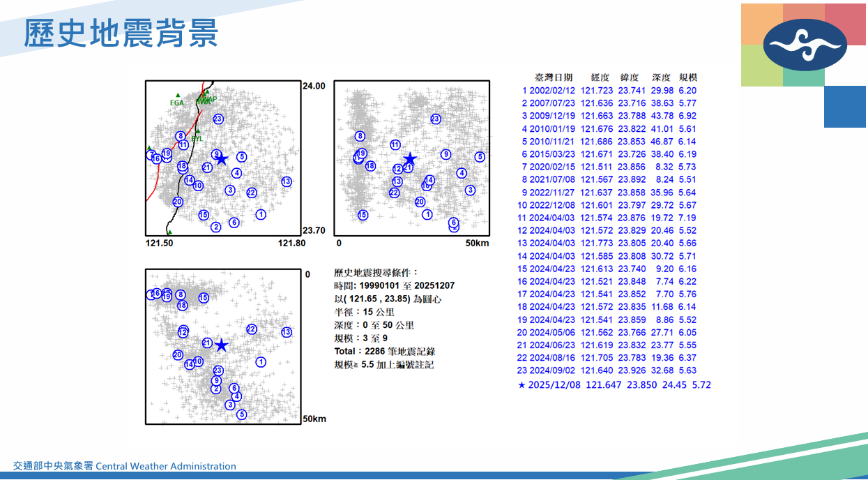This screenshot has height=480, width=868.
Task: Click the blue star in the top-right cross-section
Action: click(x=411, y=159)
